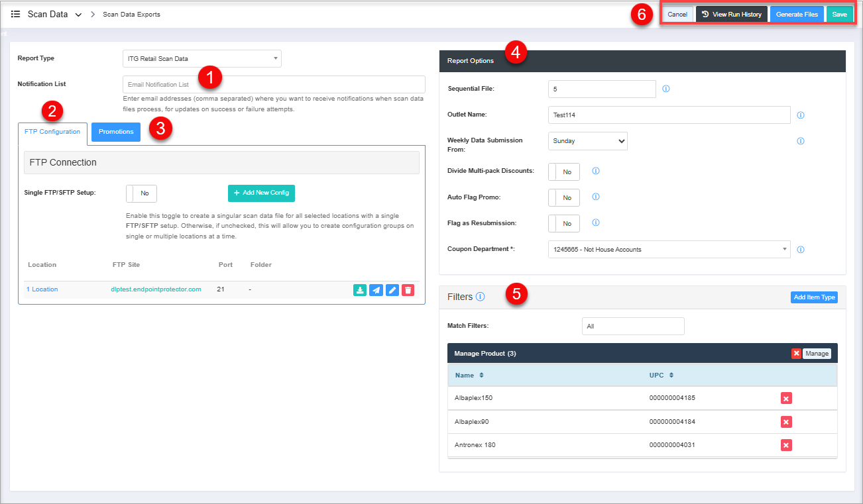Screen dimensions: 863x504
Task: Enable the Divide Multi-pack Discounts toggle
Action: (564, 172)
